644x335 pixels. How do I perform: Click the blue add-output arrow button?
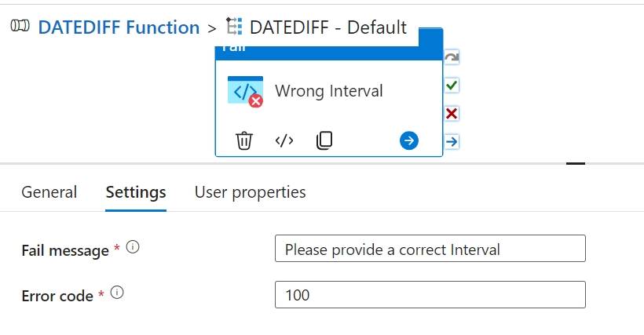pos(409,140)
